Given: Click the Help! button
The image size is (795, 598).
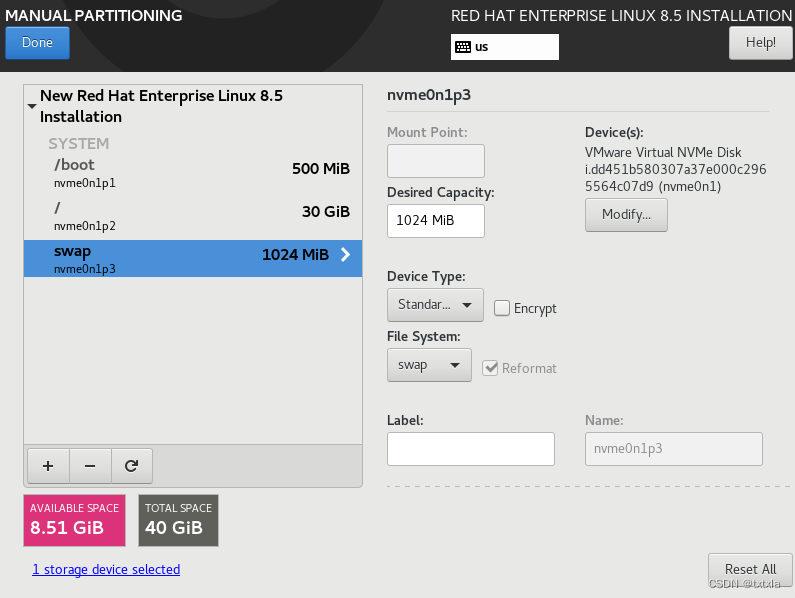Looking at the screenshot, I should pos(760,43).
